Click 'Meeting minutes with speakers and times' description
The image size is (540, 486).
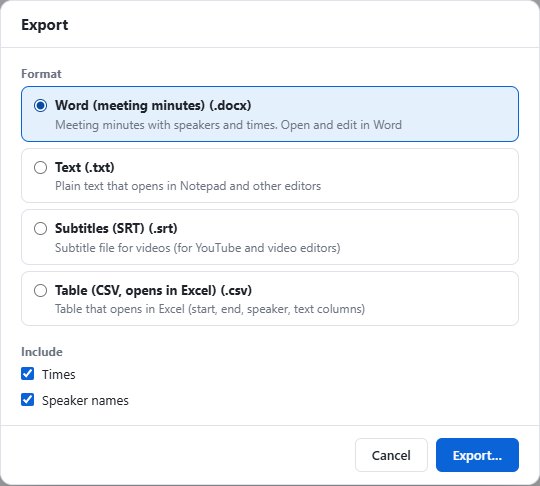(x=229, y=125)
